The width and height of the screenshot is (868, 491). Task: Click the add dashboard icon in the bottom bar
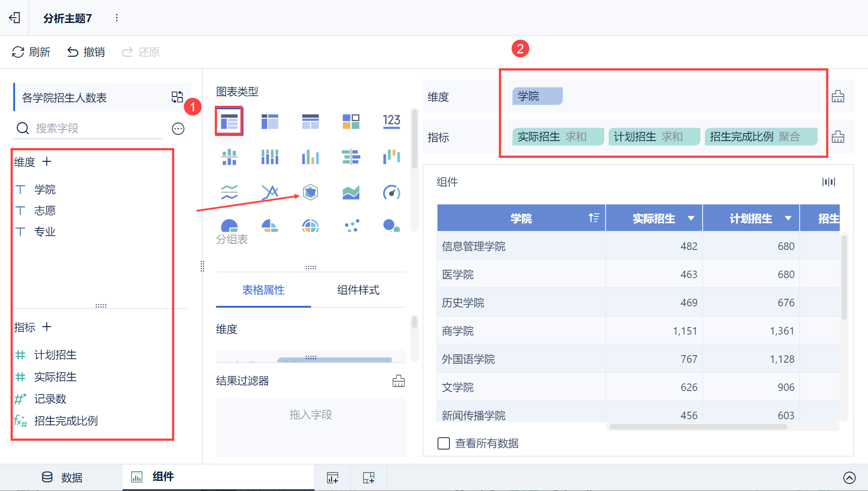[368, 477]
